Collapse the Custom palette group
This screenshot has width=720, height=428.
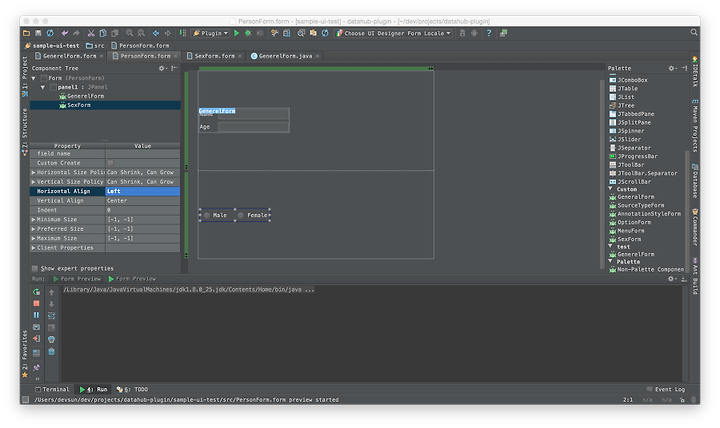[611, 189]
